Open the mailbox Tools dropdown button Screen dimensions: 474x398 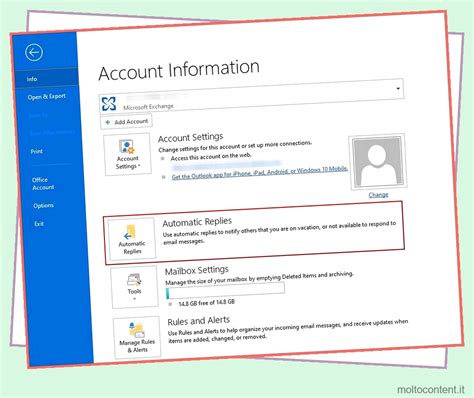click(x=134, y=287)
